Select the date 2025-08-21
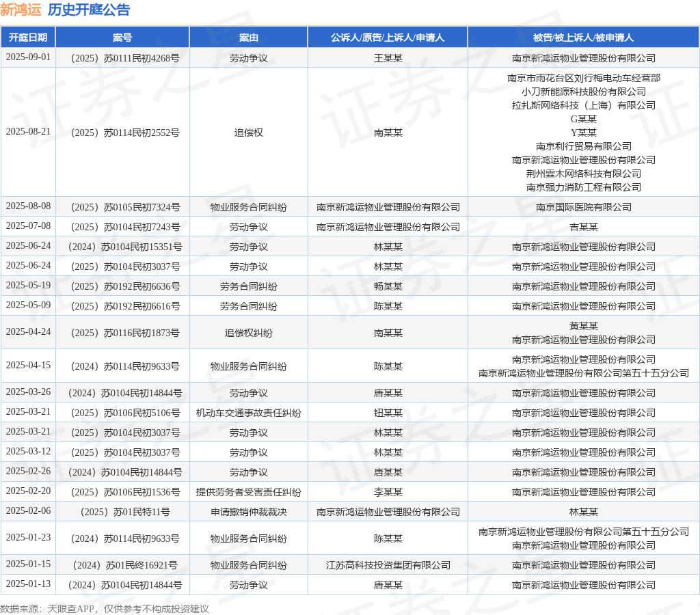The width and height of the screenshot is (700, 615). coord(28,132)
